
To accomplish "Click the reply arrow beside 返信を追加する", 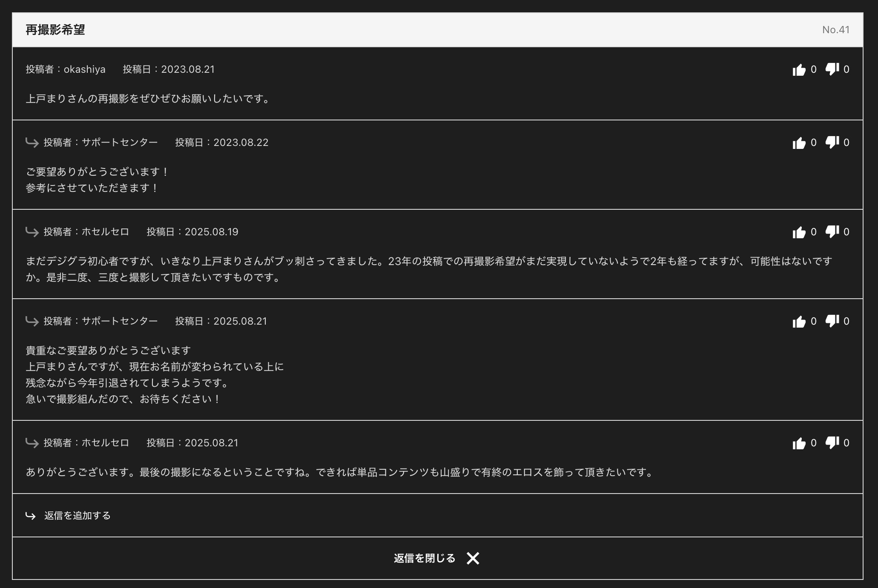I will click(31, 516).
